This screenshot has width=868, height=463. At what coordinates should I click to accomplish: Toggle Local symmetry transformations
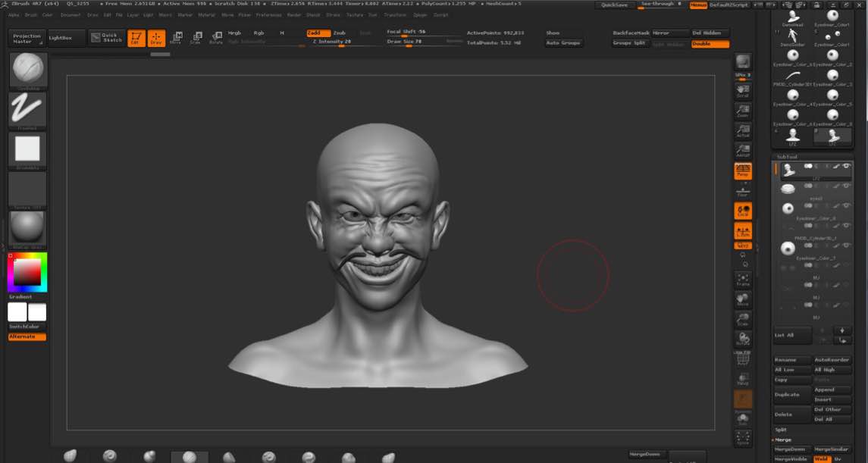tap(743, 211)
